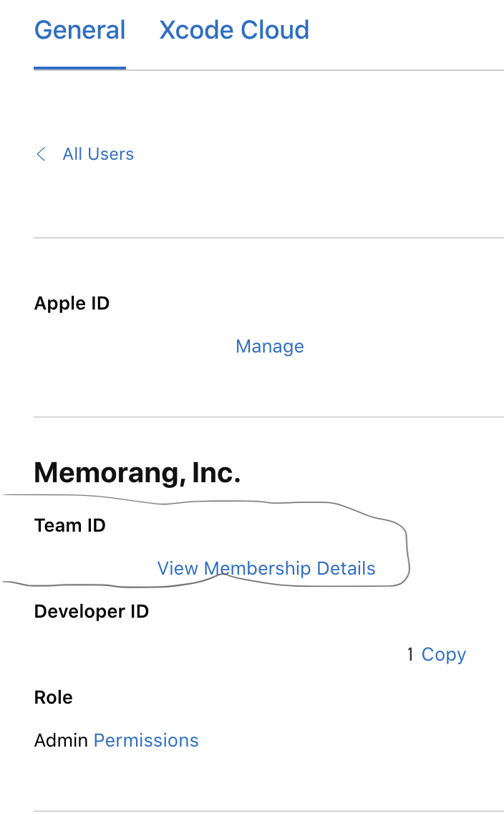Switch to the Xcode Cloud tab

234,30
